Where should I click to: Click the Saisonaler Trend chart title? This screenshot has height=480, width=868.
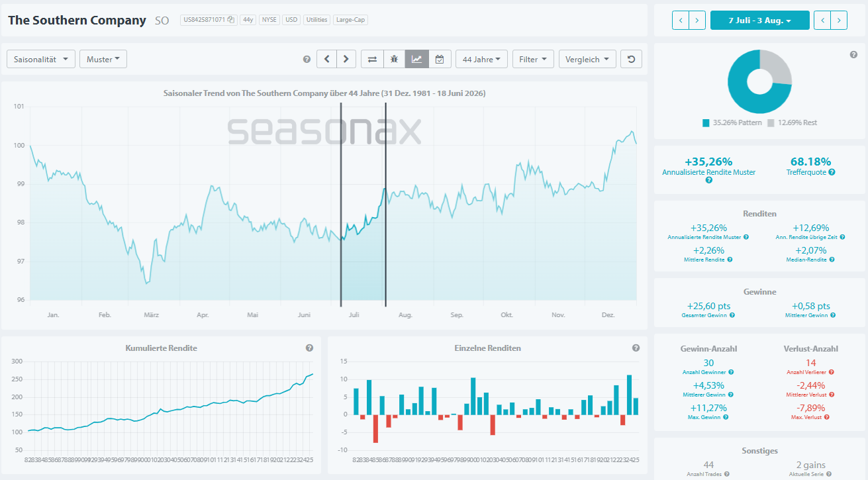point(324,93)
